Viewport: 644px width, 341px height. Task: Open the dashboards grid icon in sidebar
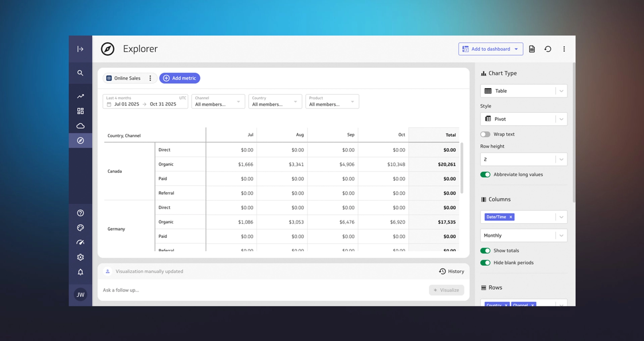coord(80,111)
